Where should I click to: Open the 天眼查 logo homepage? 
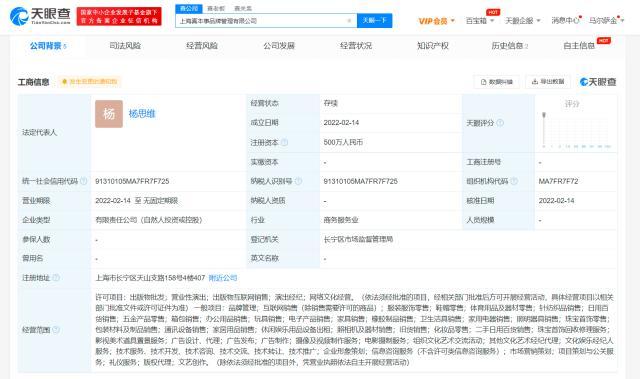point(40,16)
